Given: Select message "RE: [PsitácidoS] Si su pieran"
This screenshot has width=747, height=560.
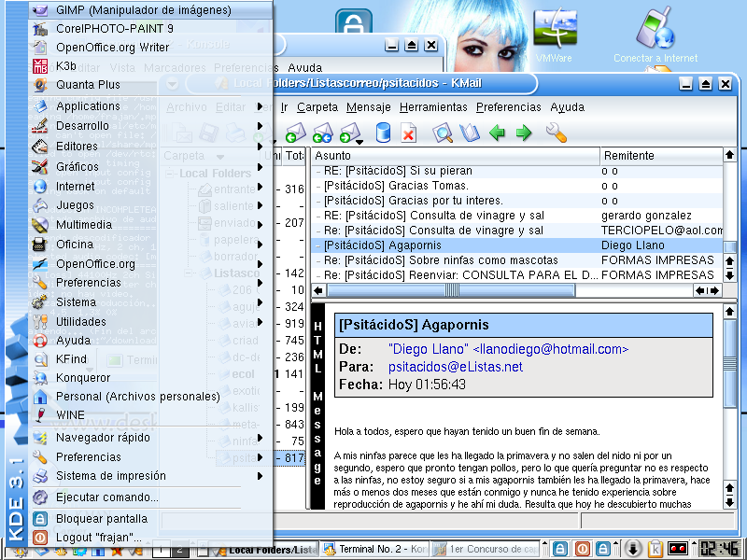Looking at the screenshot, I should point(517,171).
